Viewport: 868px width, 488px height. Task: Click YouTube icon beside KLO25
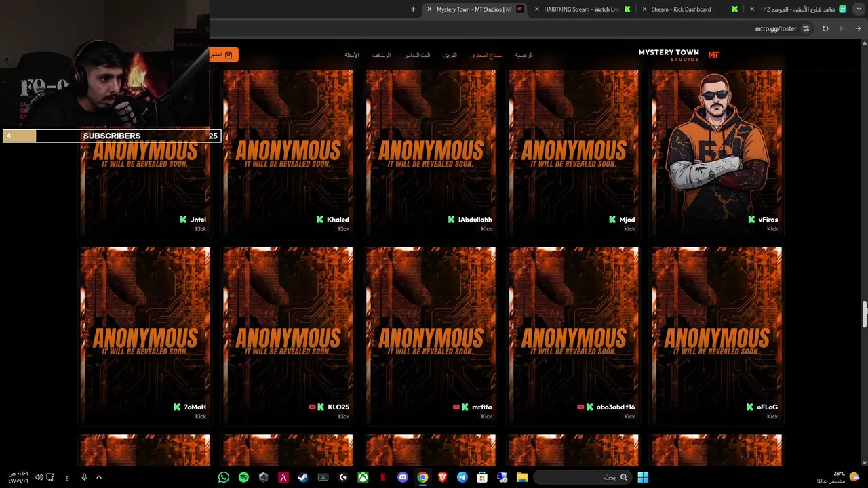(312, 407)
